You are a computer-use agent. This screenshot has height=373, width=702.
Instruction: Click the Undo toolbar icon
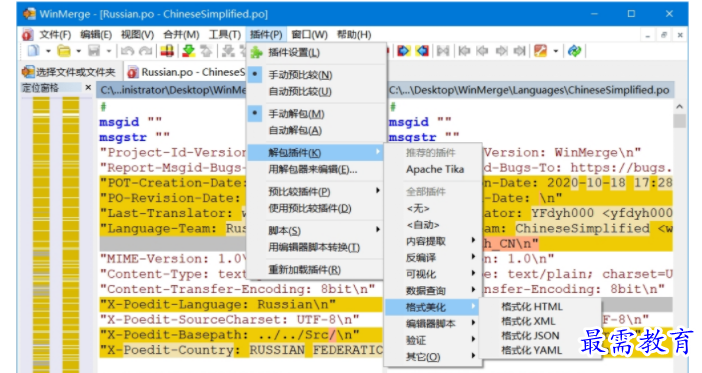pos(127,51)
